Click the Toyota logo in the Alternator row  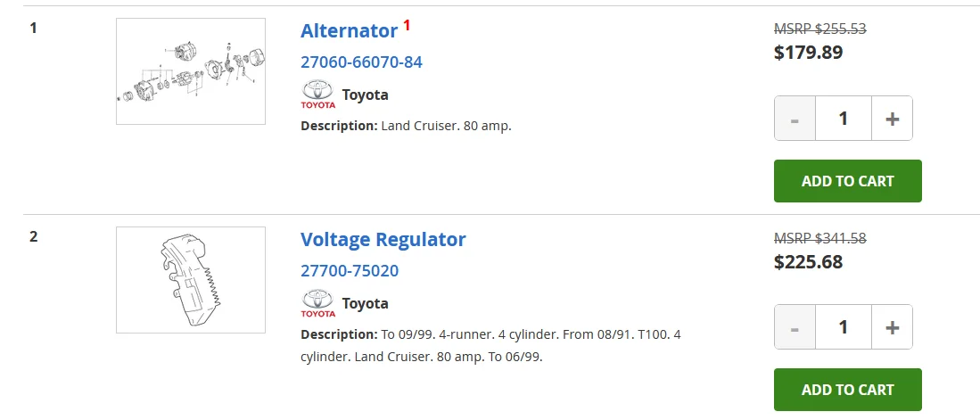pyautogui.click(x=317, y=95)
